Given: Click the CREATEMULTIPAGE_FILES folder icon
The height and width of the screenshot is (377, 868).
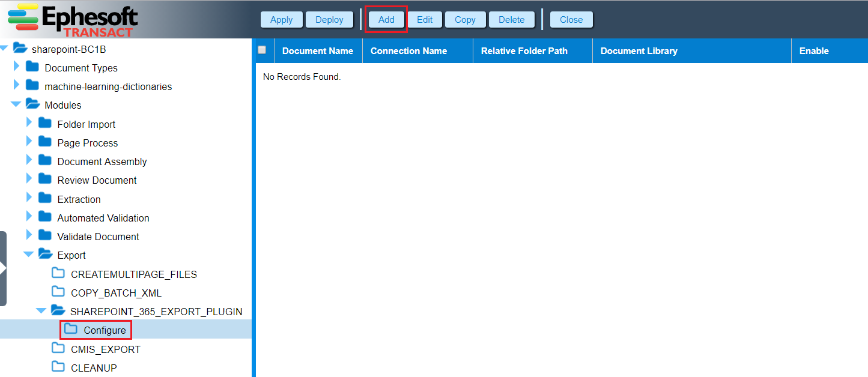Looking at the screenshot, I should [58, 273].
